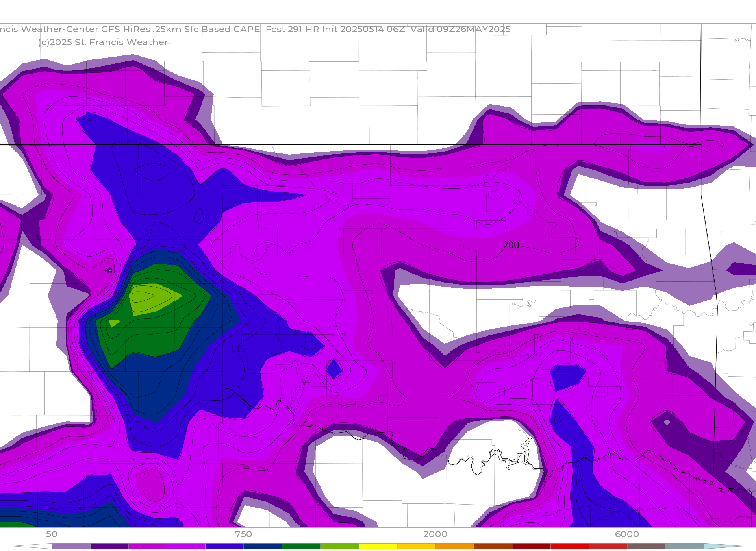This screenshot has height=551, width=756.
Task: Click the light purple legend swatch above 50
Action: [x=71, y=546]
